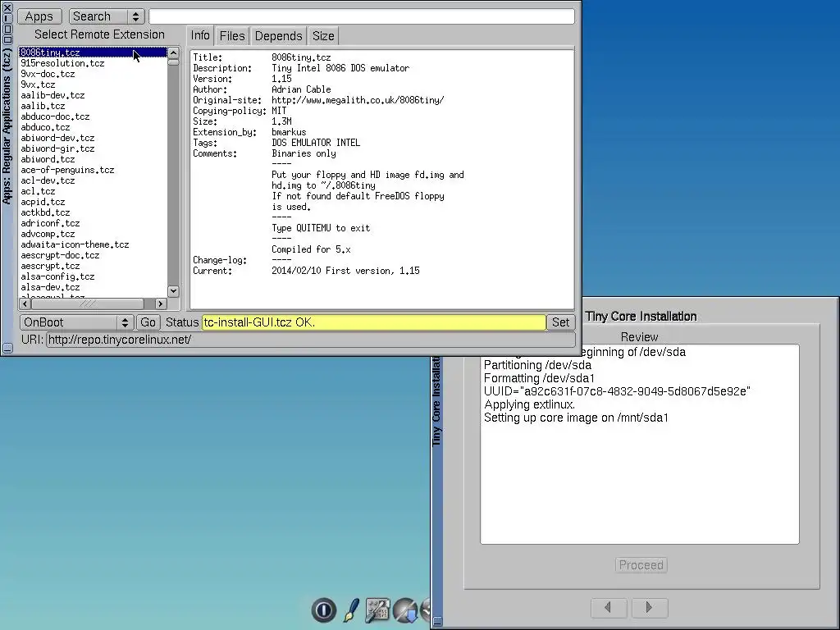
Task: Select advcomp.tcz in the list
Action: click(93, 234)
